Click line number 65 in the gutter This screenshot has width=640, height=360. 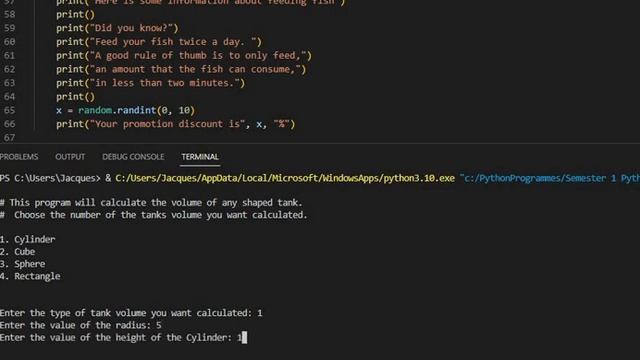[x=9, y=110]
